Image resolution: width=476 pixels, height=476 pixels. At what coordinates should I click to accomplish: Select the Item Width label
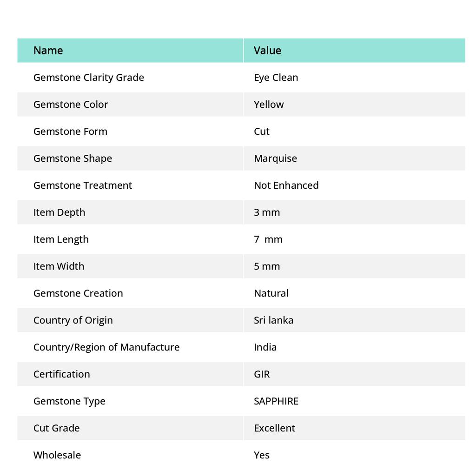(x=59, y=266)
